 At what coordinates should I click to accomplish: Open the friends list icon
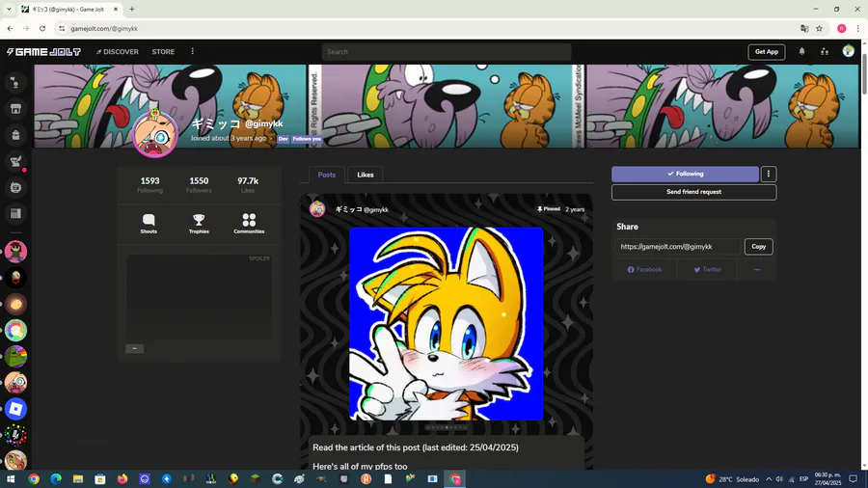(825, 51)
